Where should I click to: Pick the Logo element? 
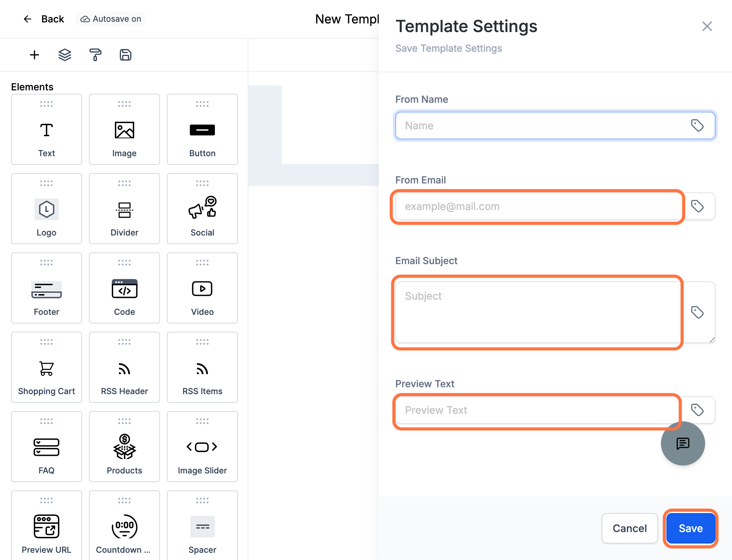click(x=47, y=209)
